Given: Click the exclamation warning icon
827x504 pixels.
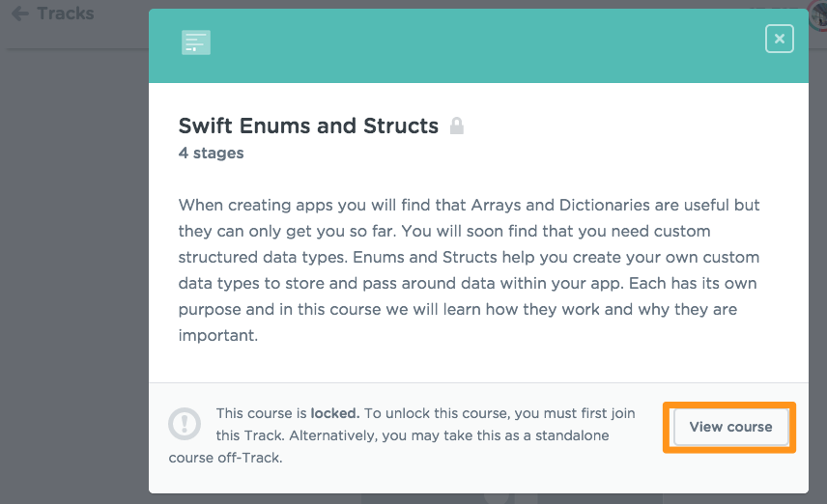Looking at the screenshot, I should [x=185, y=425].
